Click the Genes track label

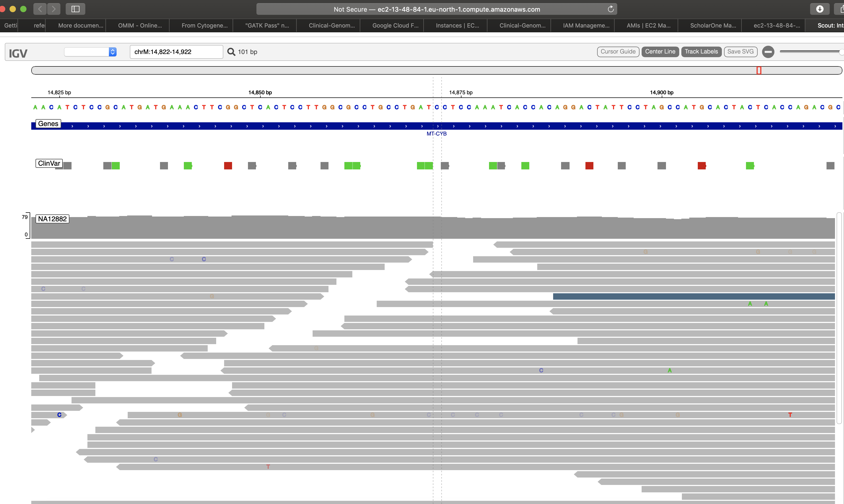point(48,124)
